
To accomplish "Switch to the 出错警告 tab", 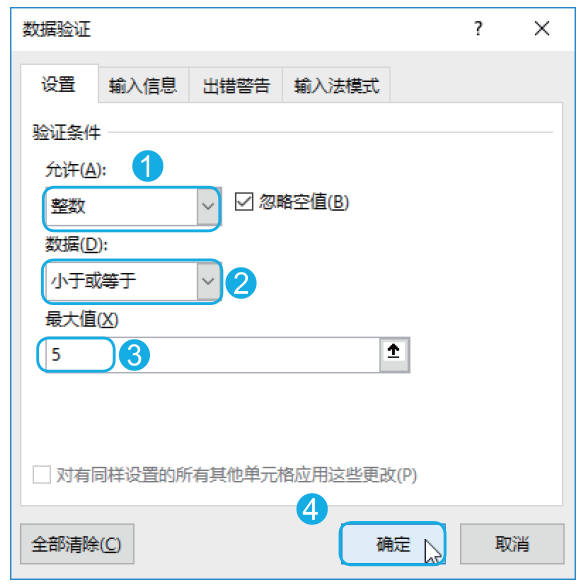I will (236, 85).
